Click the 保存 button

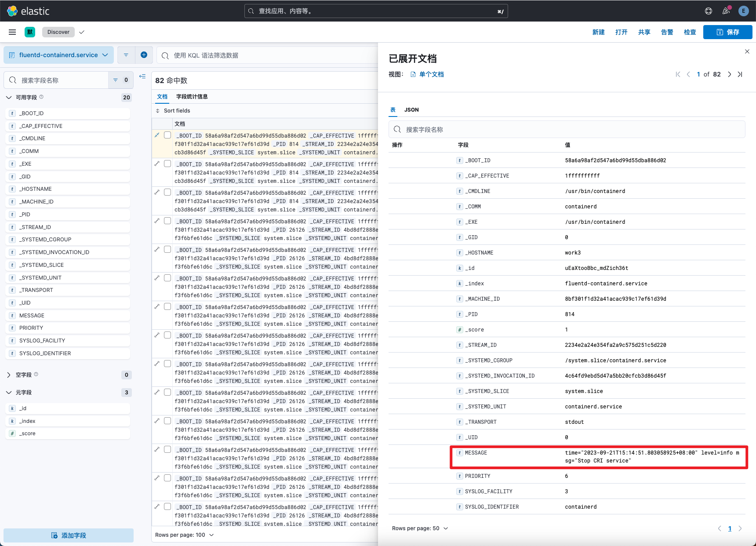727,32
